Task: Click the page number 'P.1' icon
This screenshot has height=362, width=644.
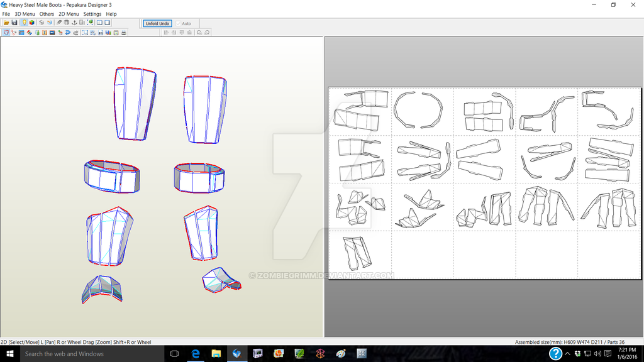Action: (x=101, y=33)
